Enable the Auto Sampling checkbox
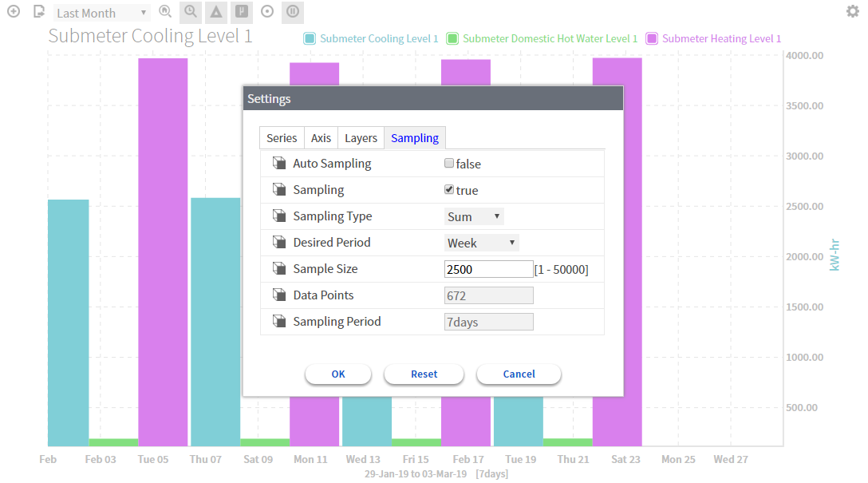 tap(449, 164)
